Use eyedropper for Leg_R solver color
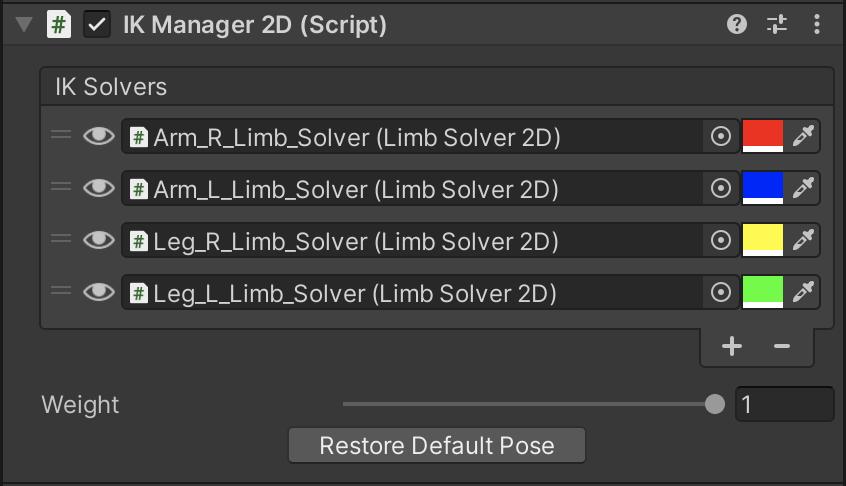846x486 pixels. 803,241
